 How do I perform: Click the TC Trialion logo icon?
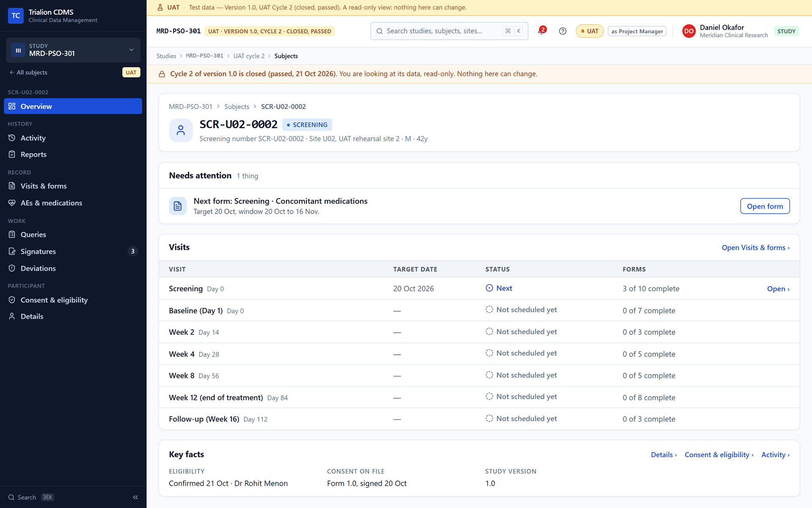[16, 16]
